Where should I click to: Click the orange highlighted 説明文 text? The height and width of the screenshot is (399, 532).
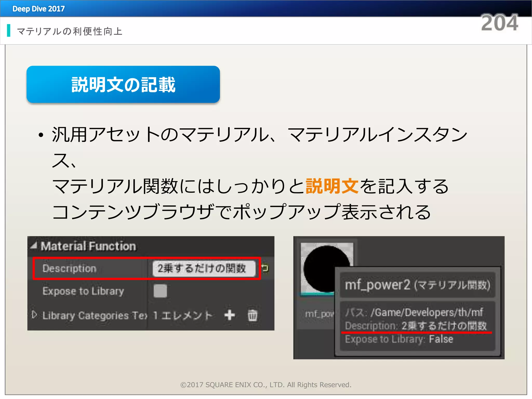332,186
